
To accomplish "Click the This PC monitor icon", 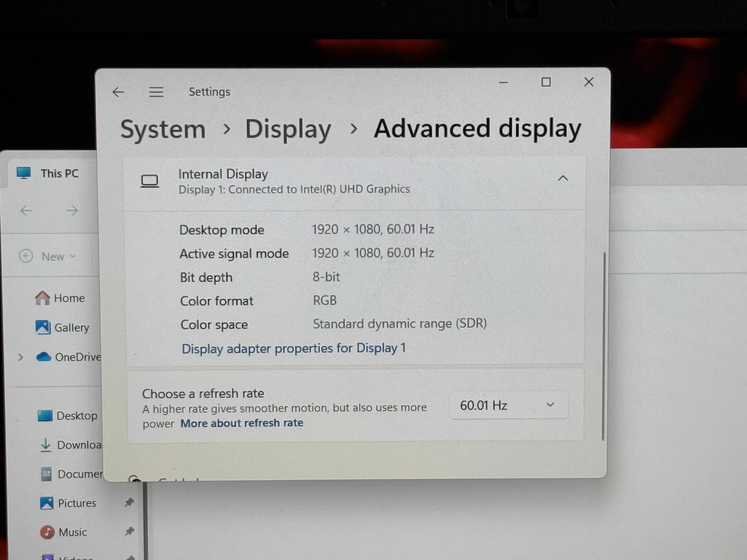I will coord(24,173).
